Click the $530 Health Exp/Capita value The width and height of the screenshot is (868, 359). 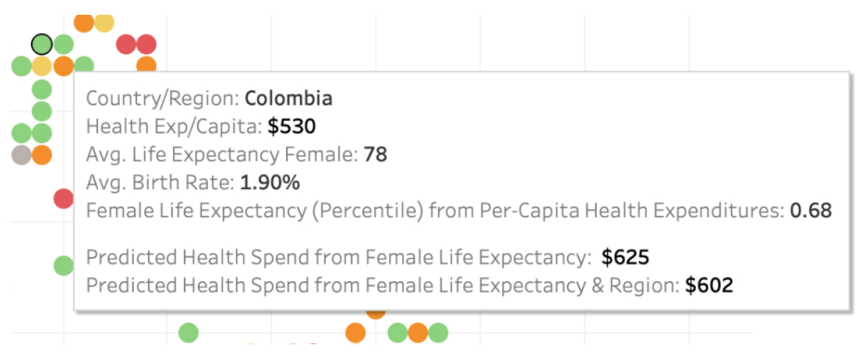click(x=291, y=126)
